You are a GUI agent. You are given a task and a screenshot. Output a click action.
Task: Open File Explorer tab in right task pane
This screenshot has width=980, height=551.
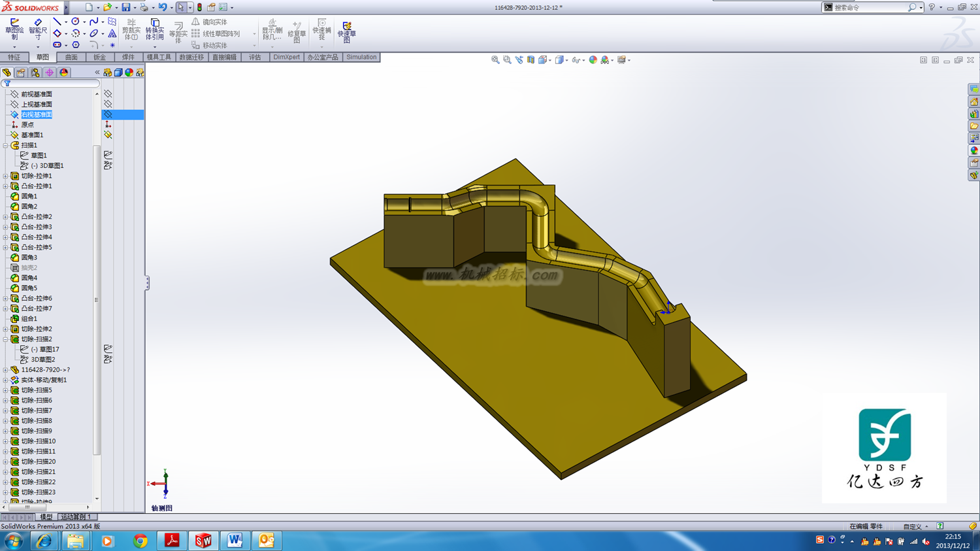tap(973, 126)
